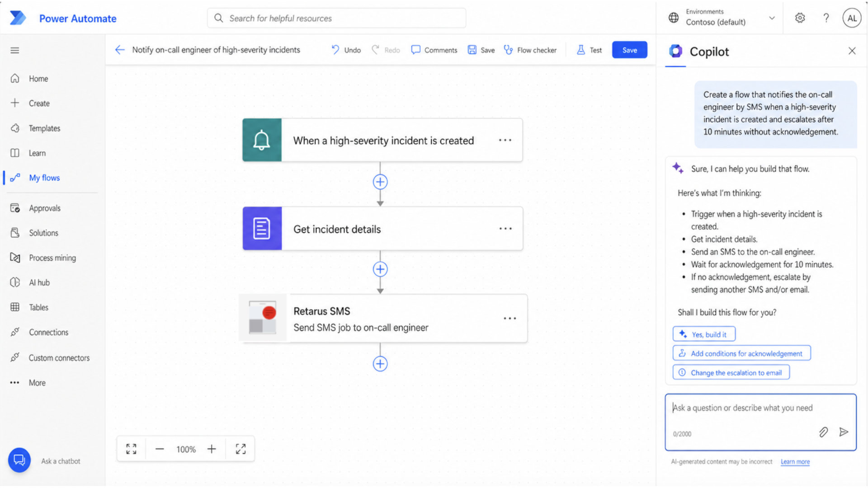Open the Environments dropdown
Screen dimensions: 868x488
[x=722, y=18]
